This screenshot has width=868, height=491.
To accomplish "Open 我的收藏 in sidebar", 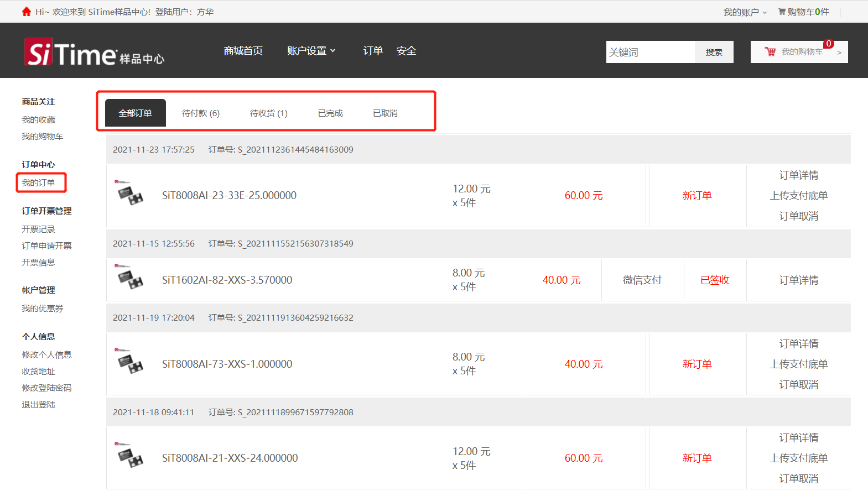I will coord(39,120).
